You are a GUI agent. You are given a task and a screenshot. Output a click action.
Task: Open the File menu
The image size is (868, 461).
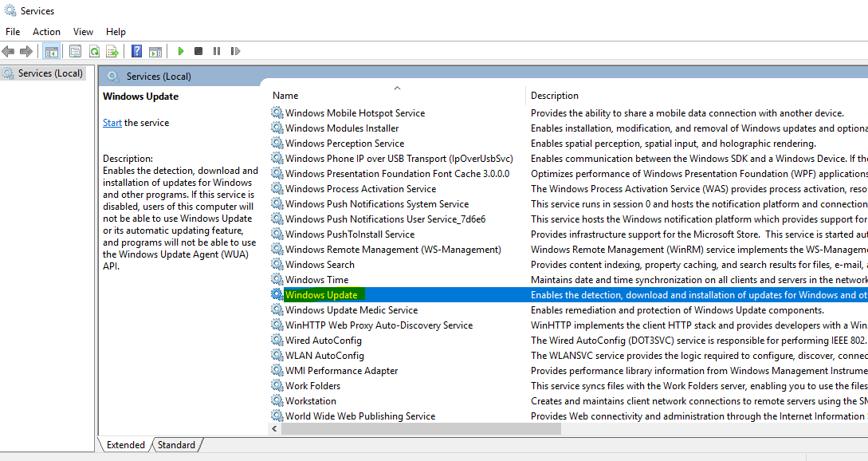(x=13, y=32)
